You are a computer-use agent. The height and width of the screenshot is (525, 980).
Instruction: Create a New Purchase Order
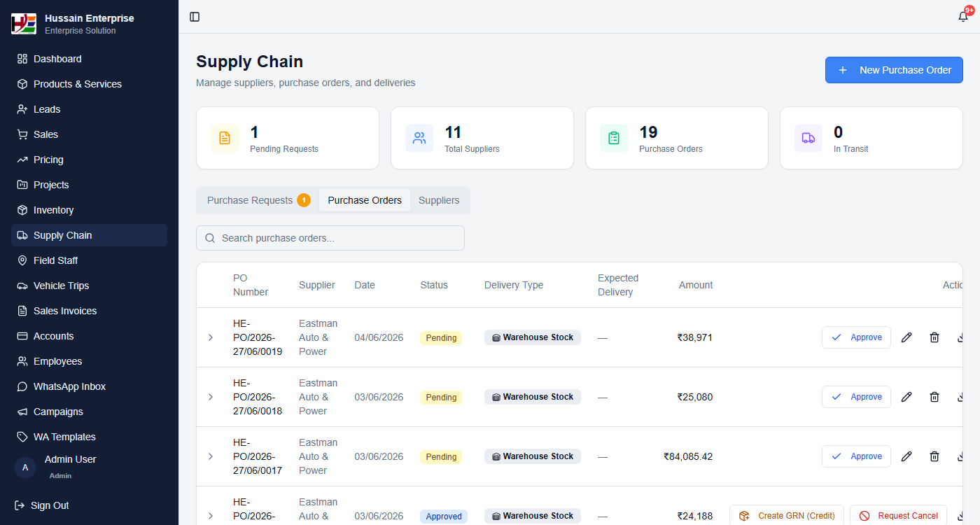point(894,70)
